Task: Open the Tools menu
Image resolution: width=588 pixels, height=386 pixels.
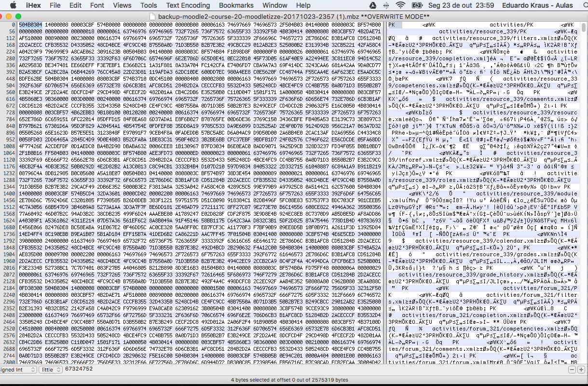Action: pyautogui.click(x=149, y=5)
